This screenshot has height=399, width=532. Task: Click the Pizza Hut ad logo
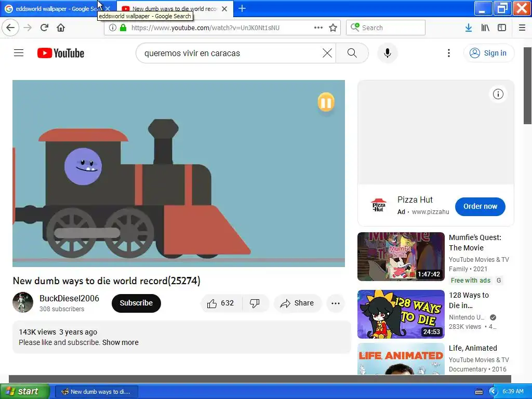[x=379, y=205]
